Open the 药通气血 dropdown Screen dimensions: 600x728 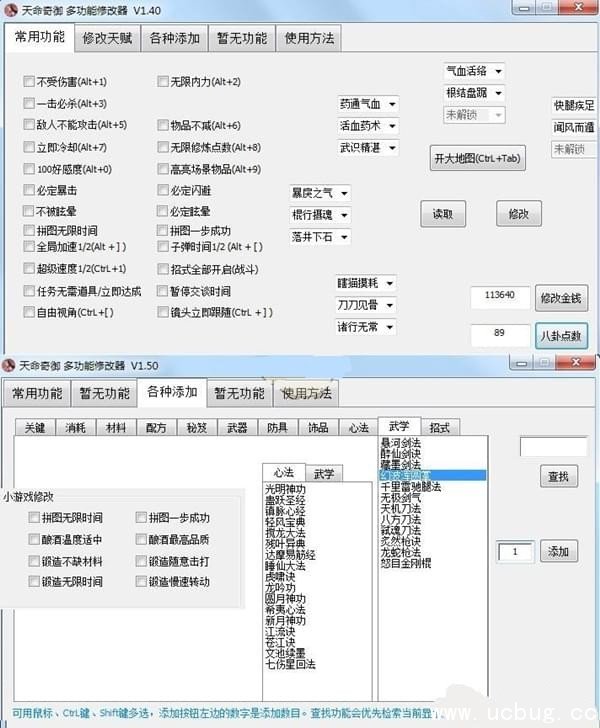tap(368, 104)
